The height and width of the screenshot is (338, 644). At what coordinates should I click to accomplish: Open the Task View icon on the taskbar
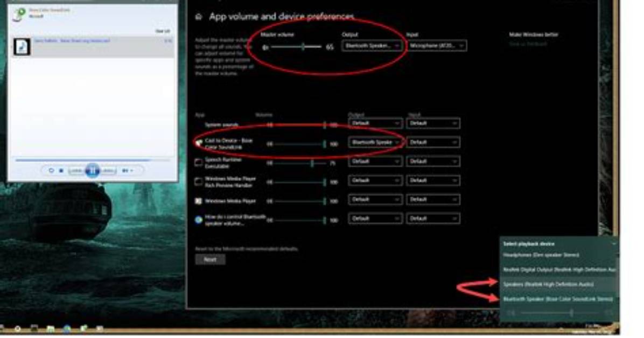[x=34, y=328]
